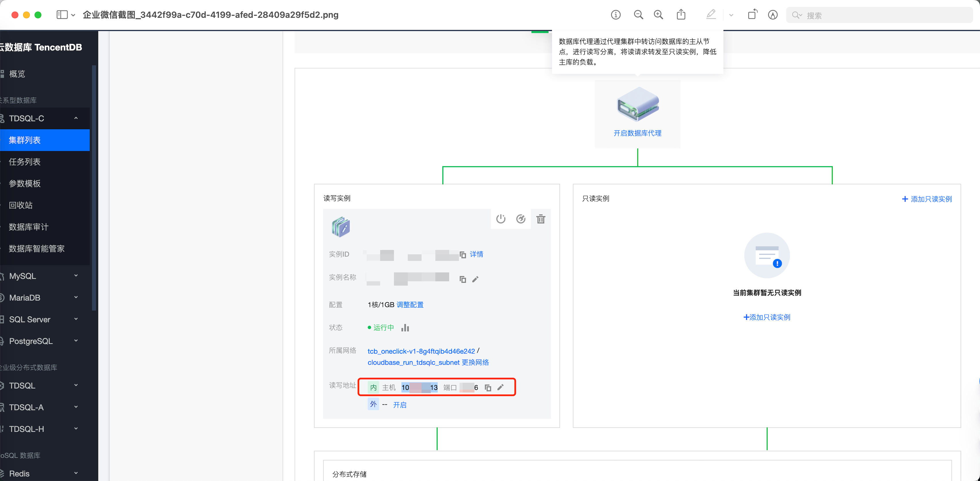Zoom out using the Preview toolbar
This screenshot has height=481, width=980.
[x=638, y=15]
